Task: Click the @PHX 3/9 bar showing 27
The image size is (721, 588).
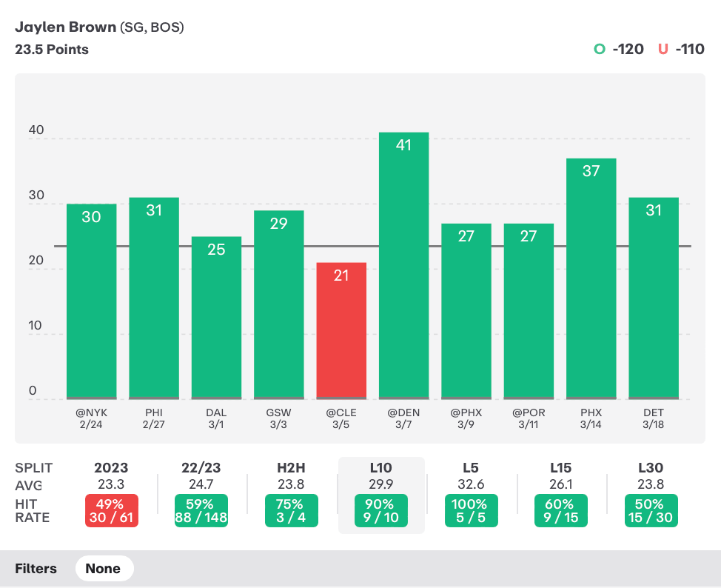Action: [466, 311]
